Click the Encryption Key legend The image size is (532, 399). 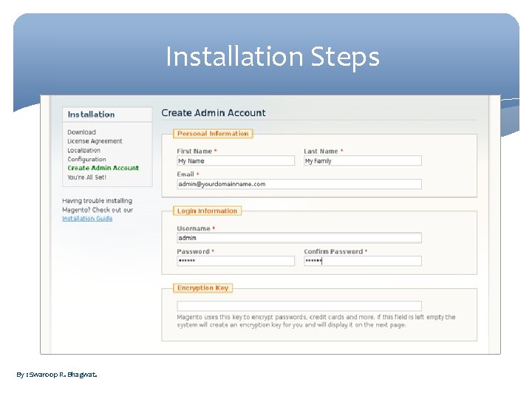tap(203, 288)
